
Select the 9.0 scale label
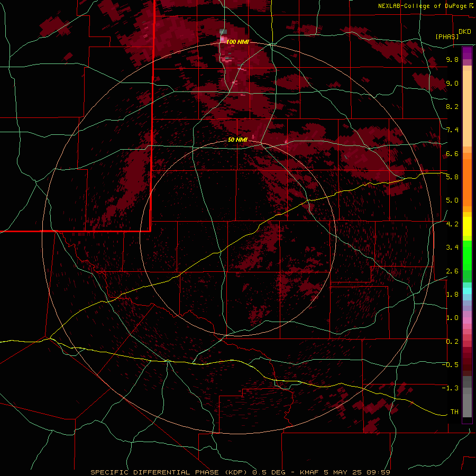click(x=452, y=83)
